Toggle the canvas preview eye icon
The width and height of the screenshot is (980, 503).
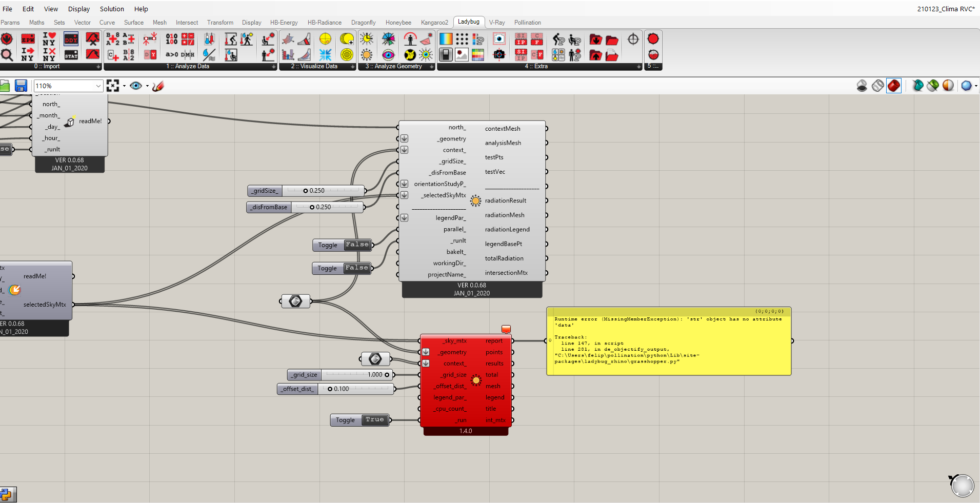pyautogui.click(x=136, y=86)
